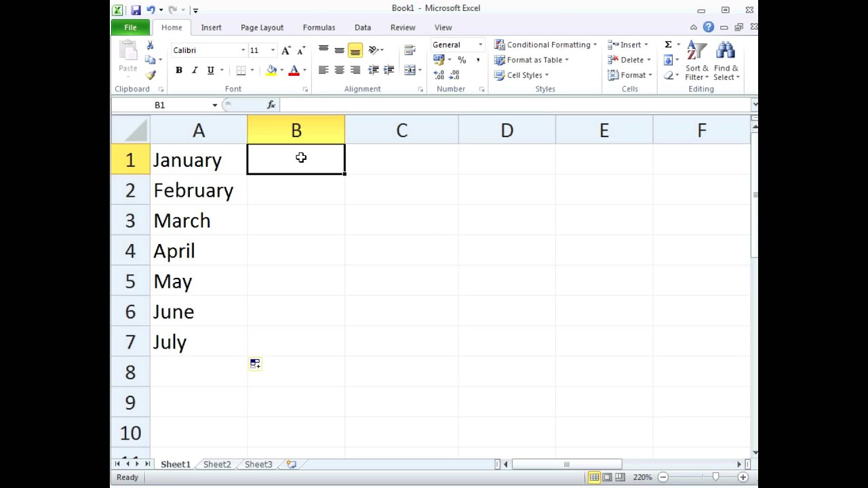Image resolution: width=868 pixels, height=488 pixels.
Task: Apply Percent Style to the cell
Action: tap(462, 60)
